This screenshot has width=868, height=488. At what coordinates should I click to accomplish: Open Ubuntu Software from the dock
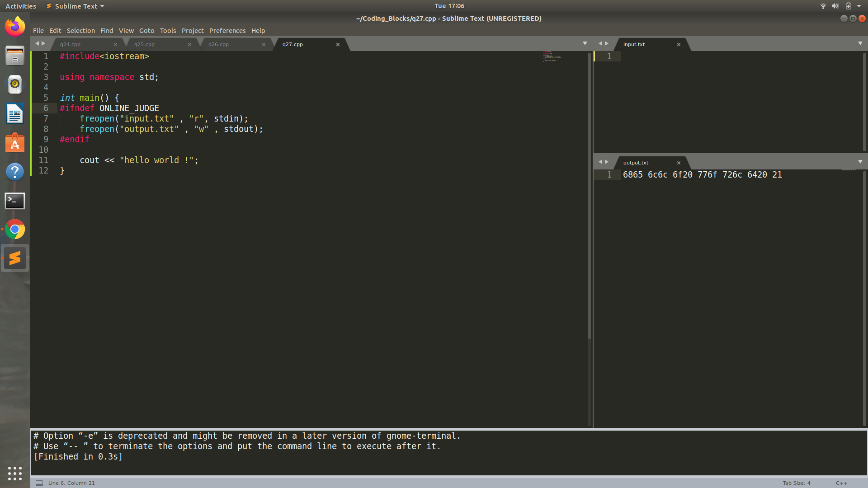[x=15, y=142]
